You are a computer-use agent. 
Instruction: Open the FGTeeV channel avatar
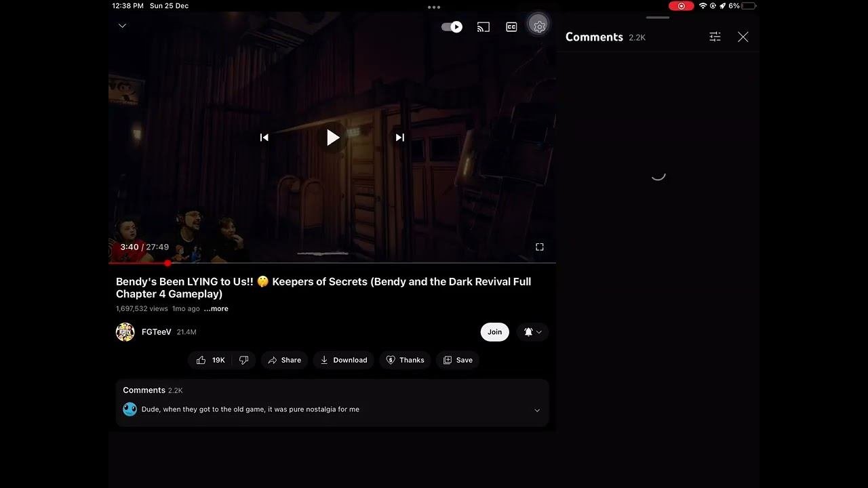(125, 332)
